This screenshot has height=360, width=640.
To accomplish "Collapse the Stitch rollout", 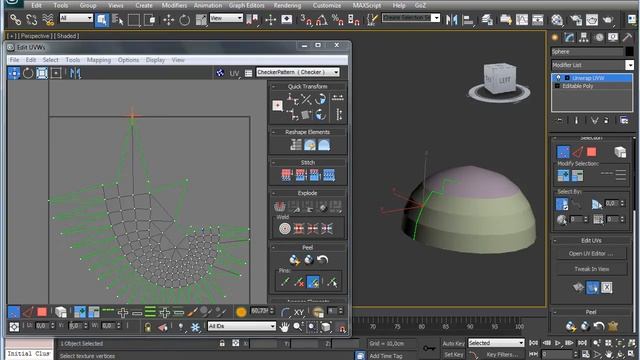I will 274,162.
